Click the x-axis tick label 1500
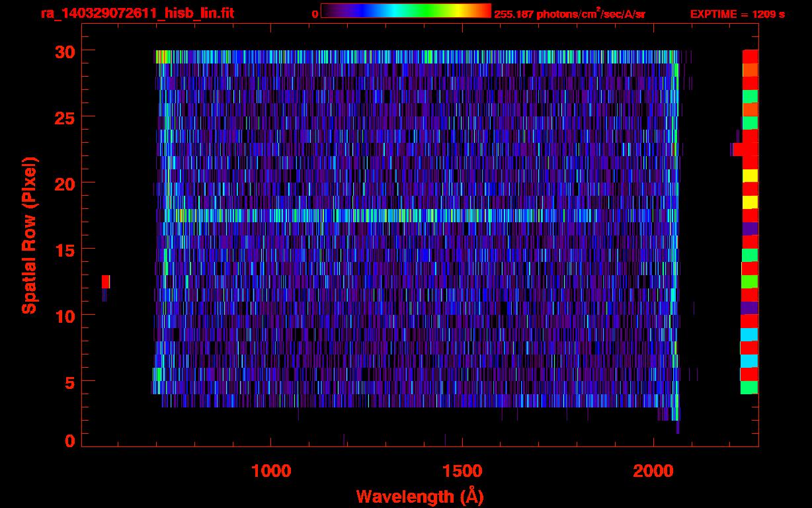 pos(462,471)
